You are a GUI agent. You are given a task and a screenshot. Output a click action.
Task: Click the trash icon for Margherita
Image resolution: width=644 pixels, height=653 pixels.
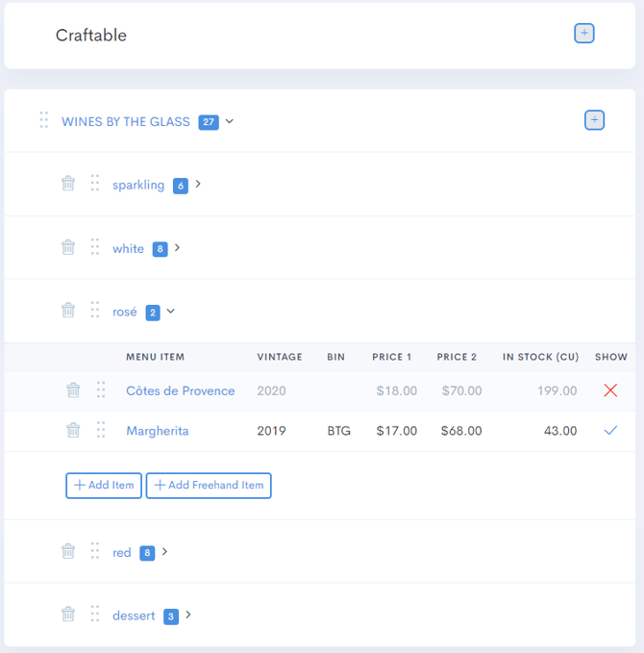(x=73, y=431)
